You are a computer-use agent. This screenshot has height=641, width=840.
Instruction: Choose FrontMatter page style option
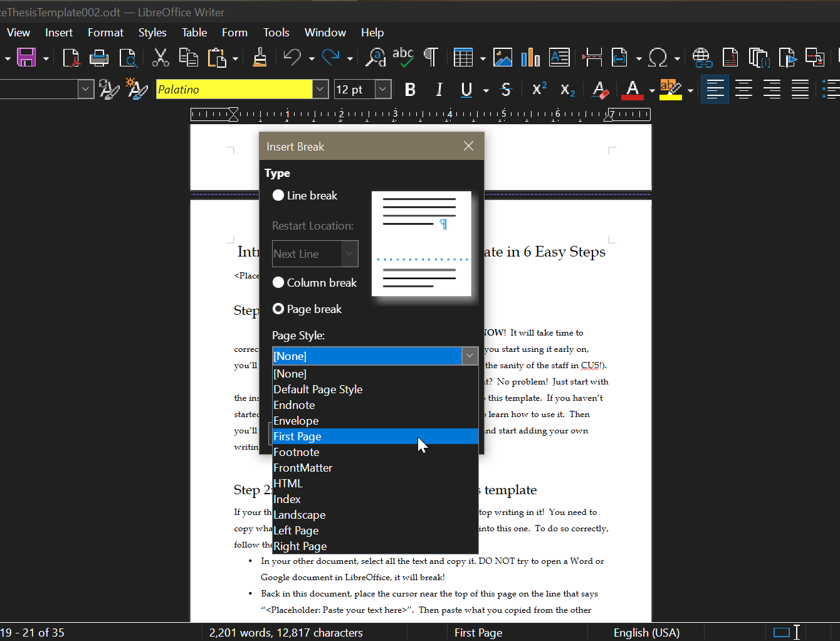(375, 468)
